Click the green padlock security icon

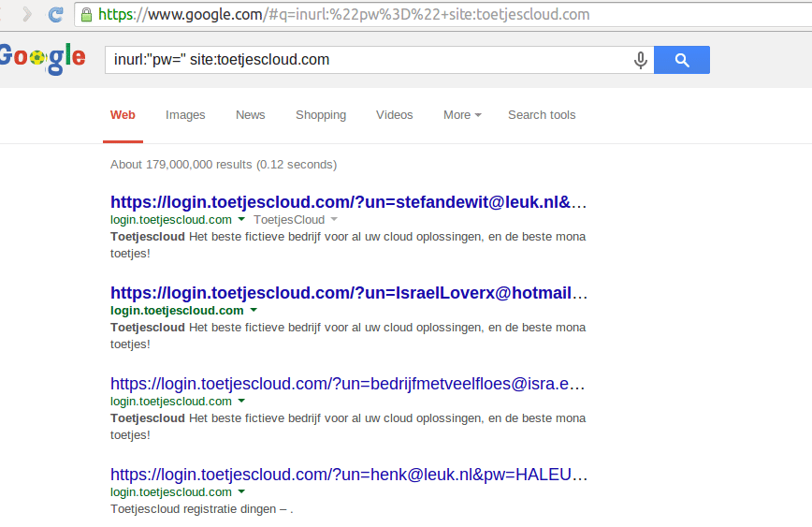click(x=86, y=15)
